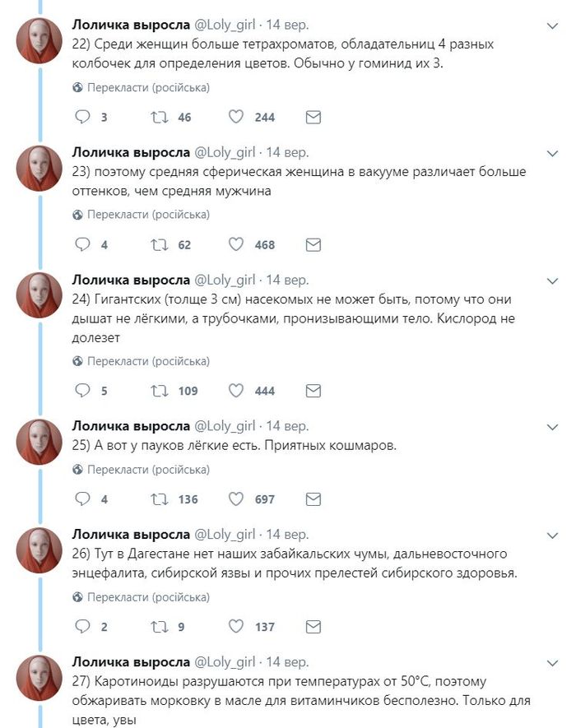Message tweet 26 using envelope icon

point(313,627)
